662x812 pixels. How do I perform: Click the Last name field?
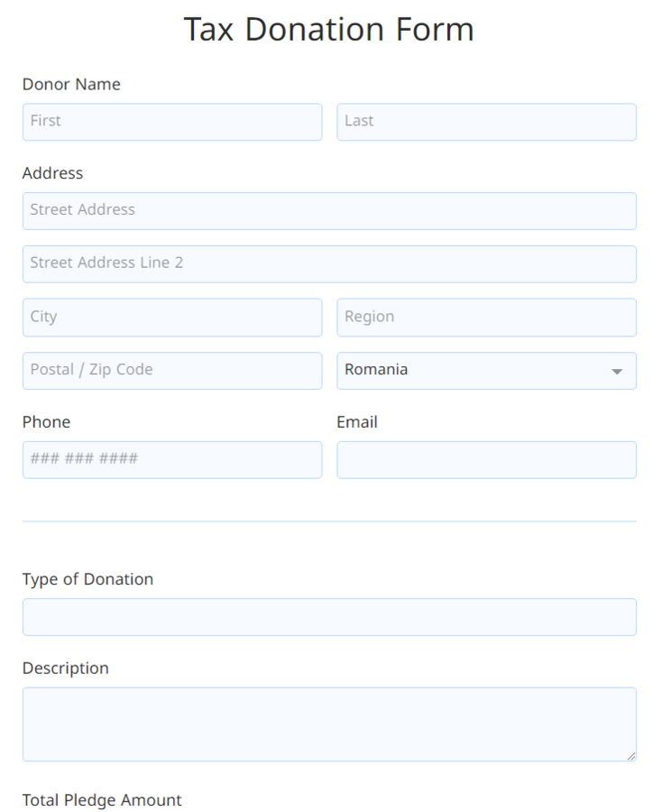(486, 121)
